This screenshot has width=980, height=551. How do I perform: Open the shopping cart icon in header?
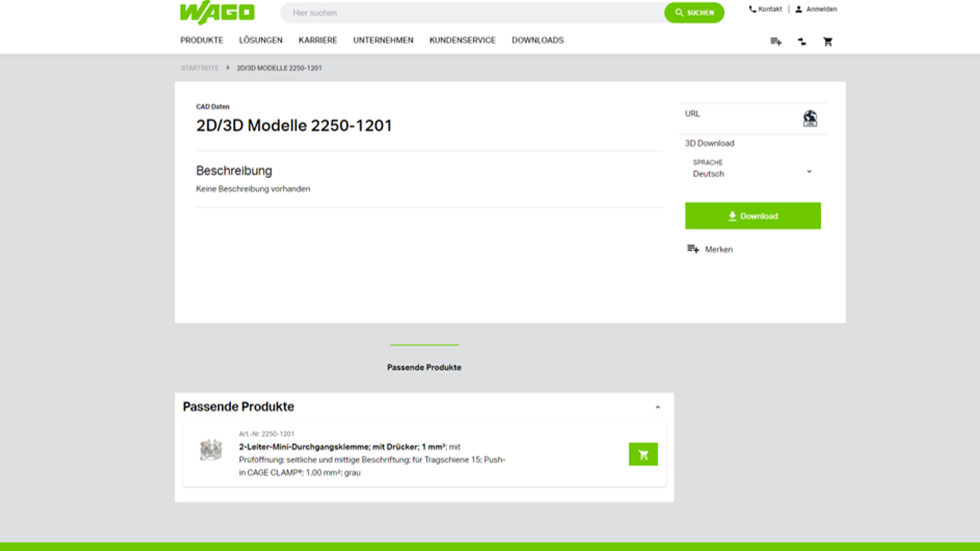point(828,42)
